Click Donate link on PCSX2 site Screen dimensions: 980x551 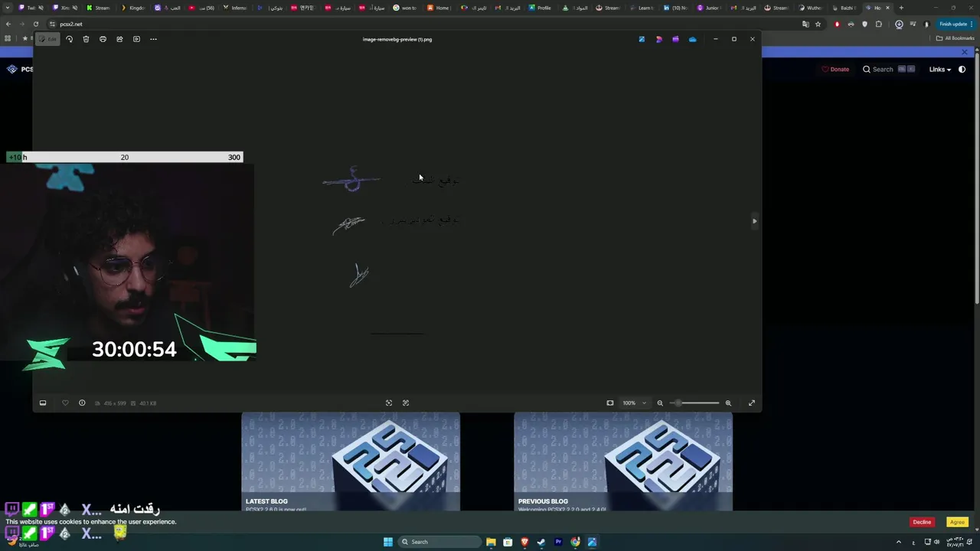coord(835,69)
